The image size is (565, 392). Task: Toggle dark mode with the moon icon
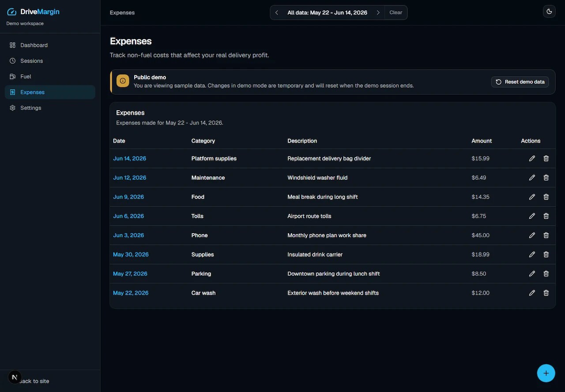tap(549, 11)
